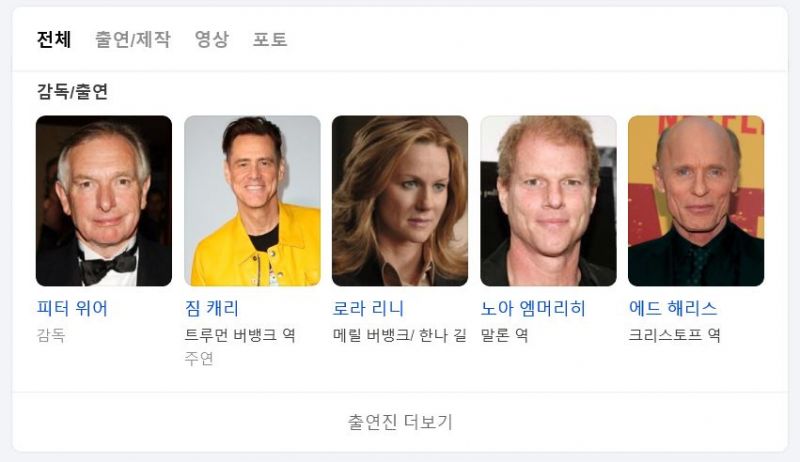The width and height of the screenshot is (800, 462).
Task: Open the 노아 엠머리히 name link
Action: pyautogui.click(x=533, y=309)
